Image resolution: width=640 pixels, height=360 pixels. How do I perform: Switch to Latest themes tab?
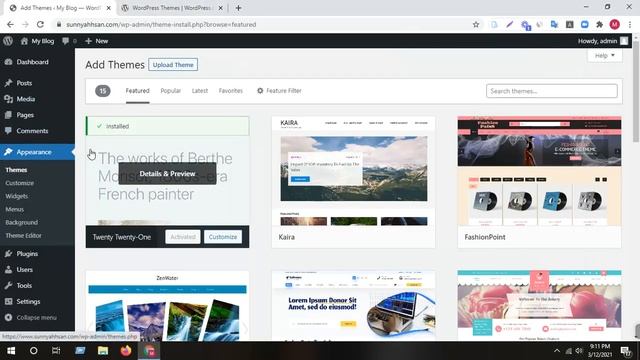[200, 91]
